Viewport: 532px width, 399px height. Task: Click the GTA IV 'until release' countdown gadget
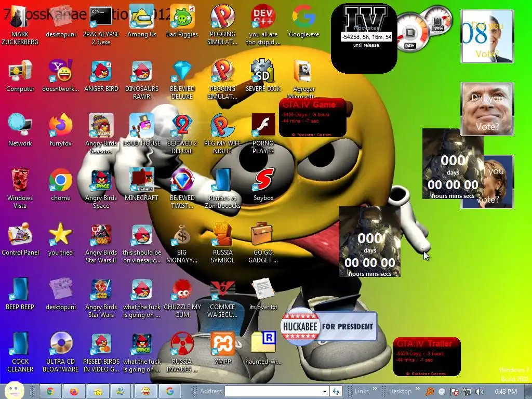[x=364, y=38]
